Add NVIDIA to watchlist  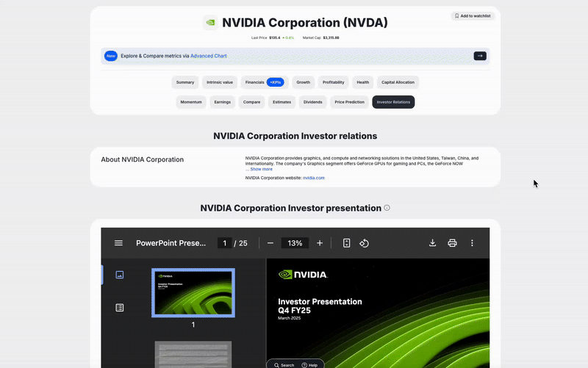473,15
